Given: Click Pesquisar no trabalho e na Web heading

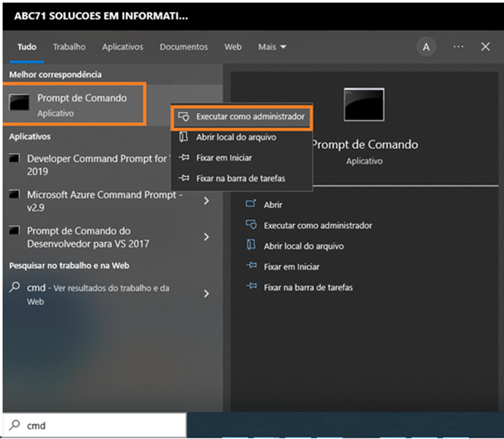Looking at the screenshot, I should point(69,265).
